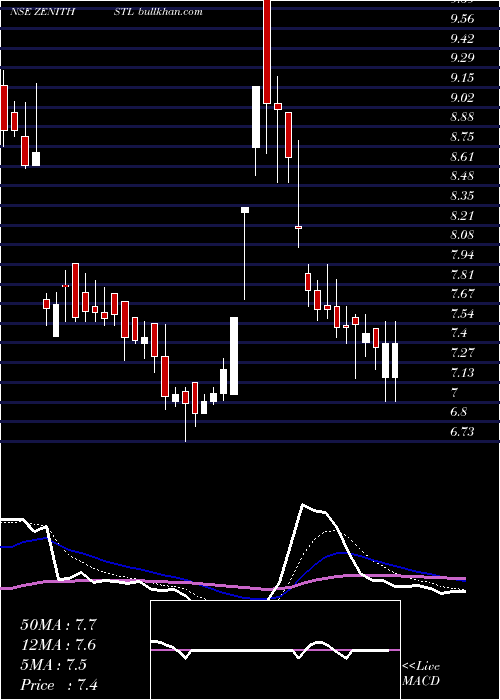Select the 7.27 price axis label

pyautogui.click(x=462, y=353)
